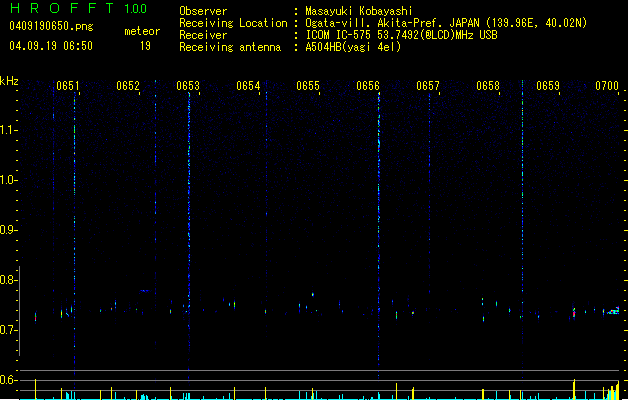Click the 0652 time marker
This screenshot has width=629, height=400.
pos(128,86)
